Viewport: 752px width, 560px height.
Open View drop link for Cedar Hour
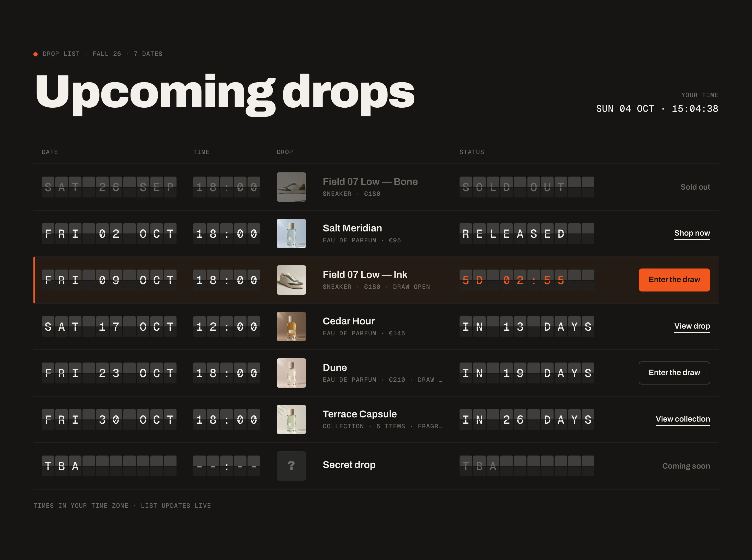point(692,326)
